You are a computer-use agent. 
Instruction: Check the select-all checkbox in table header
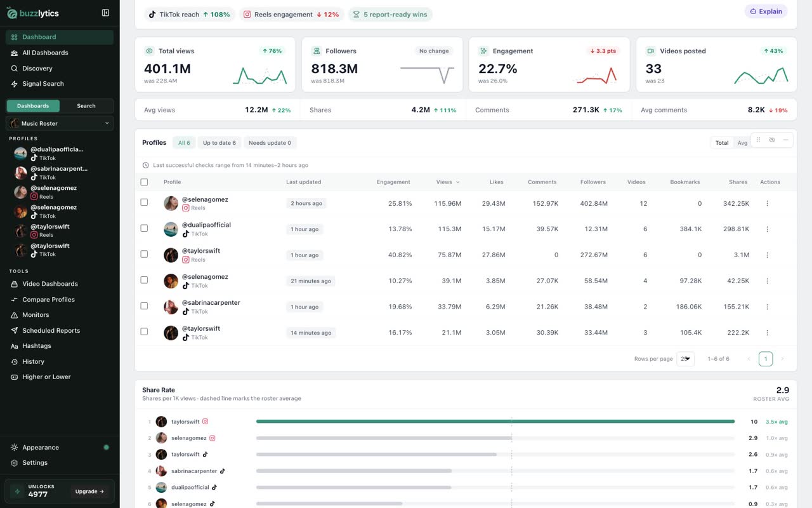[x=144, y=182]
